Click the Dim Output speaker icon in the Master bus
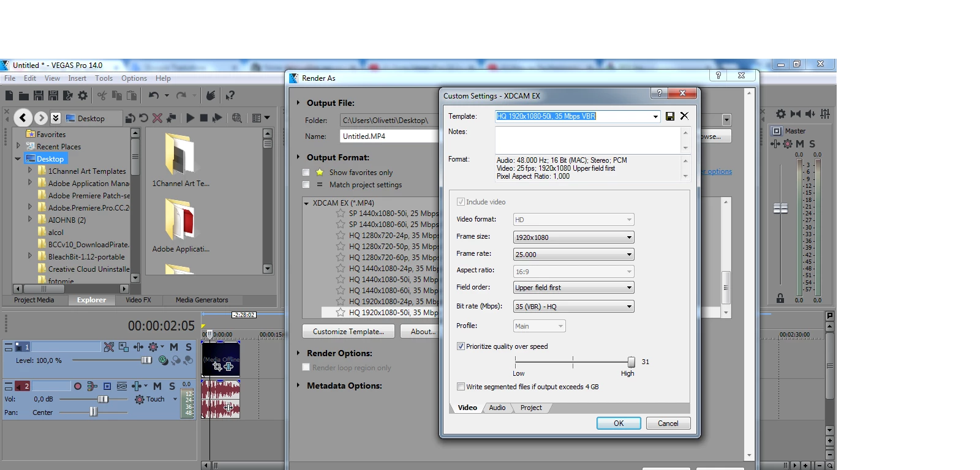980x470 pixels. [x=810, y=114]
